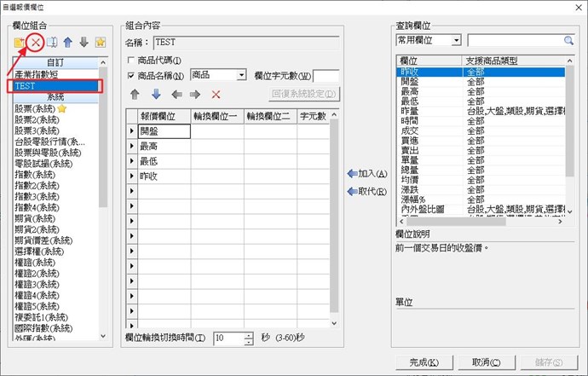
Task: Select 權證(系統) in group list
Action: pos(55,263)
